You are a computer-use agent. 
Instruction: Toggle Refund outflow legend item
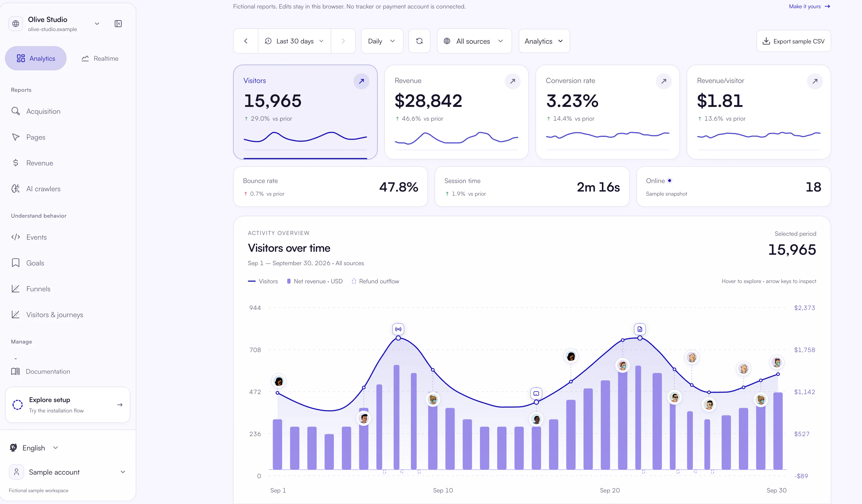(x=375, y=281)
